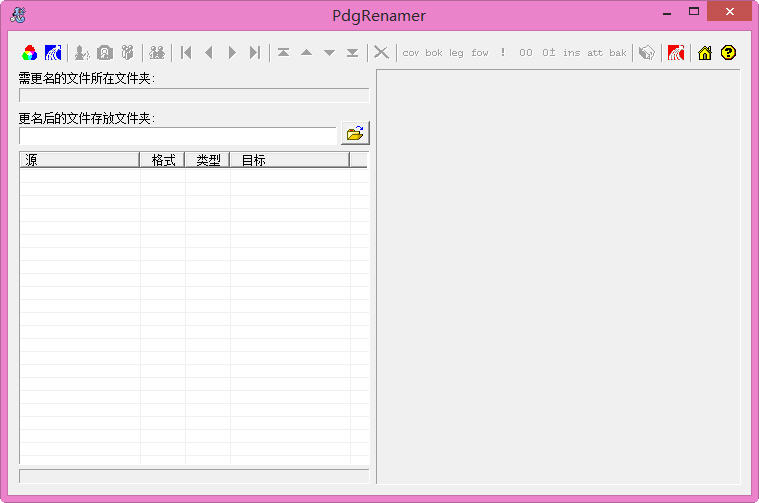Open help with yellow question mark icon

(x=728, y=53)
